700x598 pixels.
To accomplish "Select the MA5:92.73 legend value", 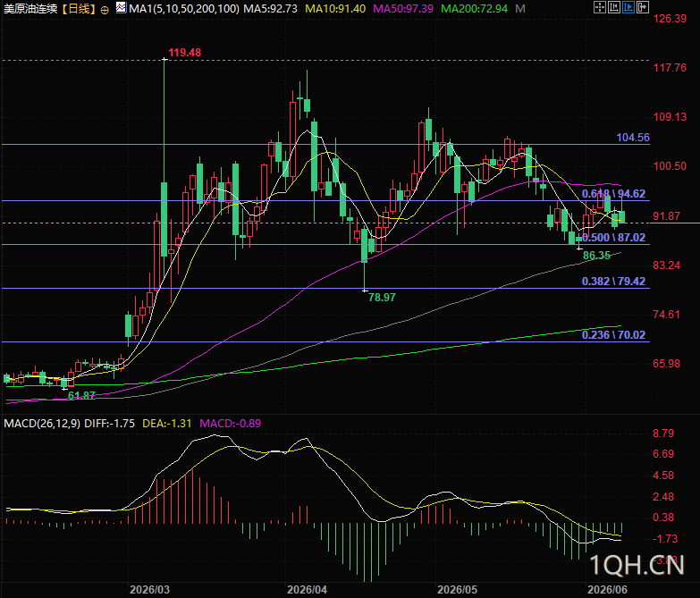I will [x=271, y=8].
